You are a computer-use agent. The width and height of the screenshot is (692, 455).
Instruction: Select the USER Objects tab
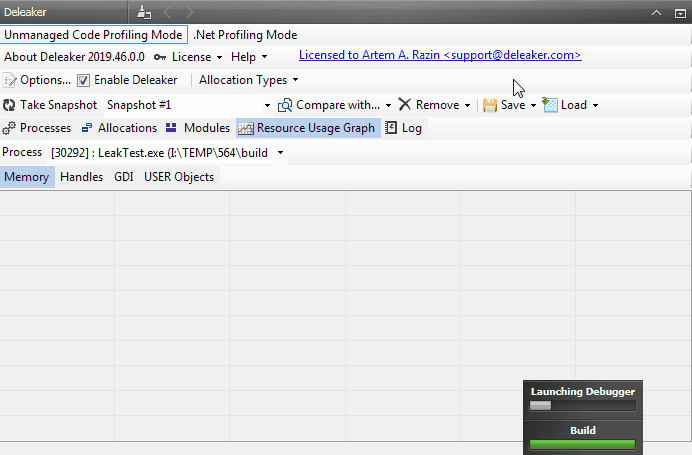tap(179, 177)
